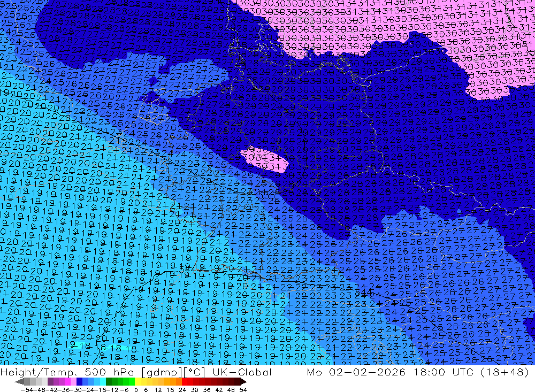The height and width of the screenshot is (392, 535).
Task: Click the '[gdmp][°C]' units label
Action: click(173, 372)
